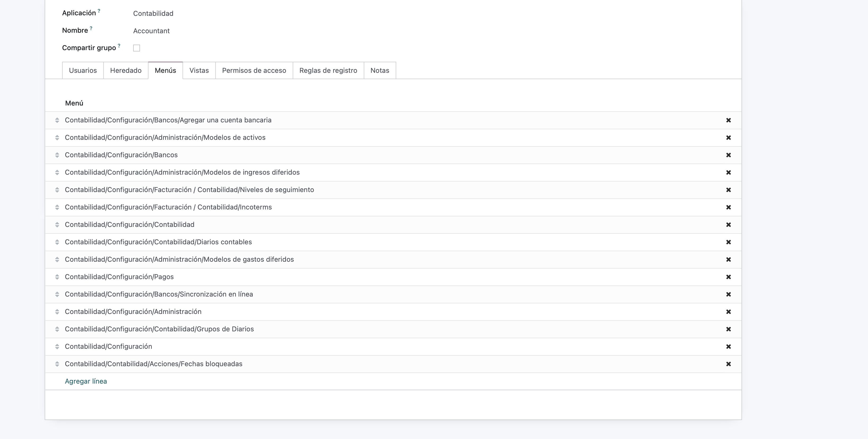Click the sort handle for Grupos de Diarios row
868x439 pixels.
(57, 329)
